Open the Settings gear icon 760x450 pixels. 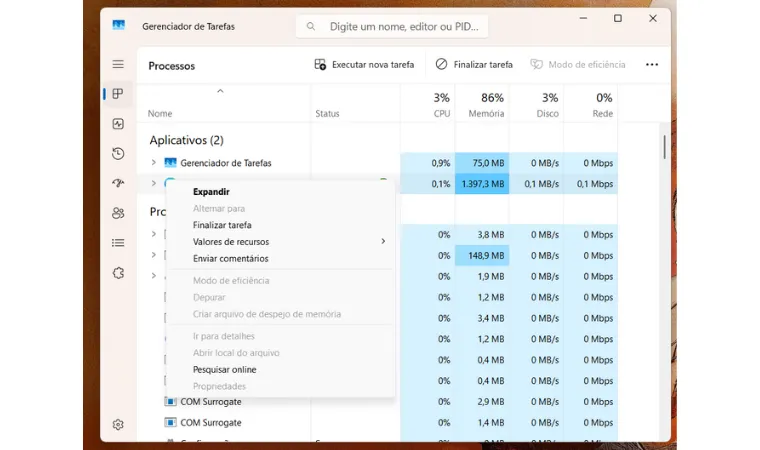tap(118, 425)
